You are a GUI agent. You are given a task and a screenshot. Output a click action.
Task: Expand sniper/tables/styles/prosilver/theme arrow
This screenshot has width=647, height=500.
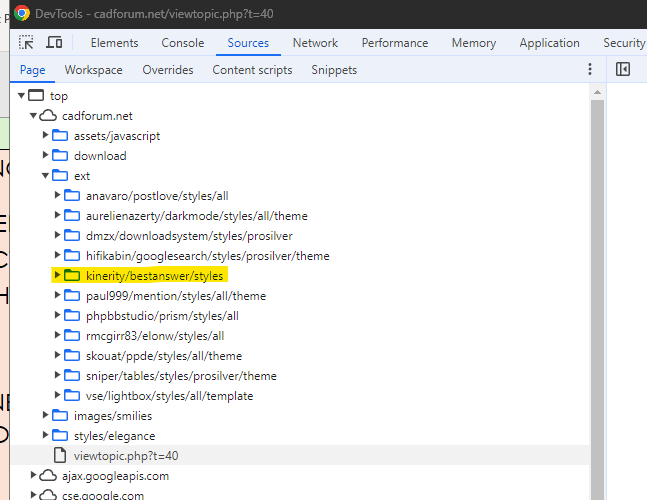tap(57, 375)
